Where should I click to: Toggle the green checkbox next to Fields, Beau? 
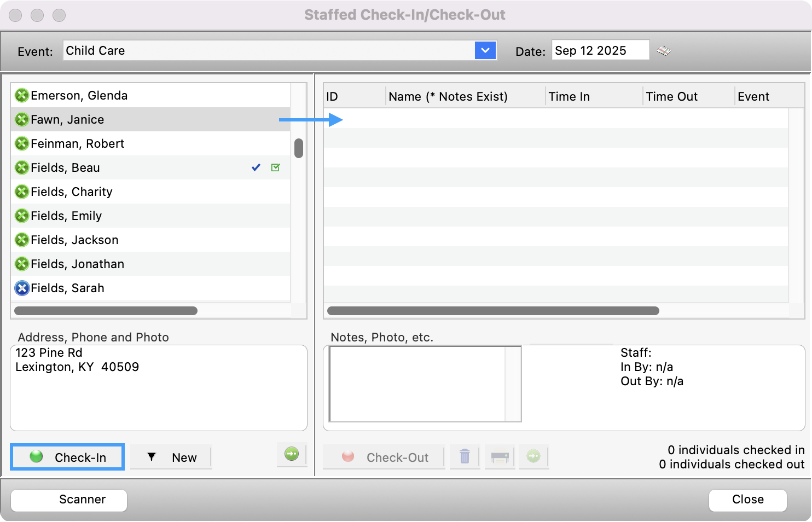point(275,167)
